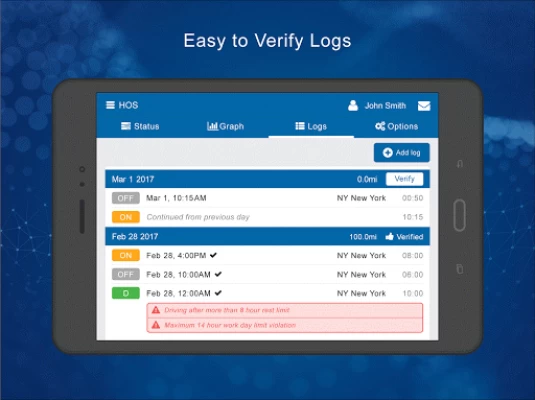535x400 pixels.
Task: Click Driving after more than 8 hour rest limit
Action: pyautogui.click(x=227, y=310)
